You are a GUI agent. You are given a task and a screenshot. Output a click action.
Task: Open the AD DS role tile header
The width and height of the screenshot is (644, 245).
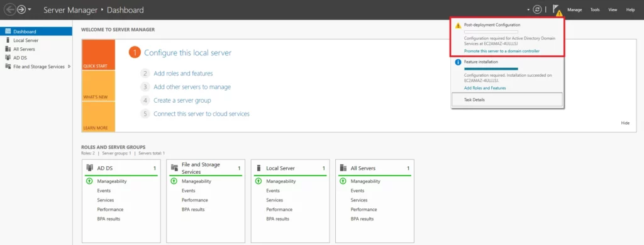122,168
